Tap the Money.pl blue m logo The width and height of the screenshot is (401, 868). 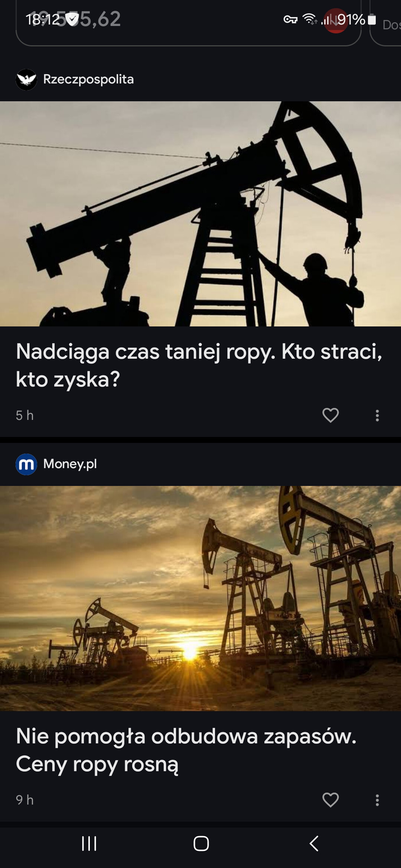pyautogui.click(x=26, y=464)
